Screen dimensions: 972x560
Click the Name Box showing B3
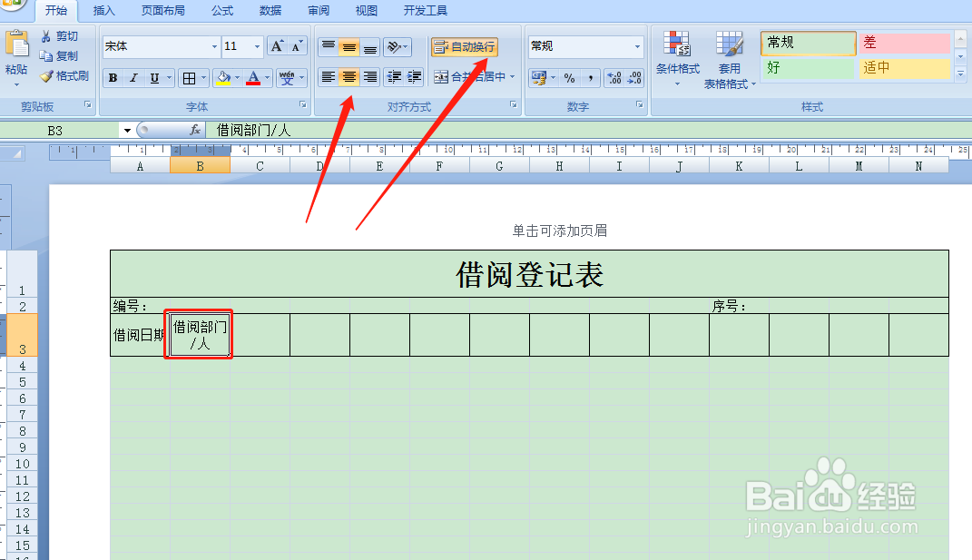(x=61, y=131)
